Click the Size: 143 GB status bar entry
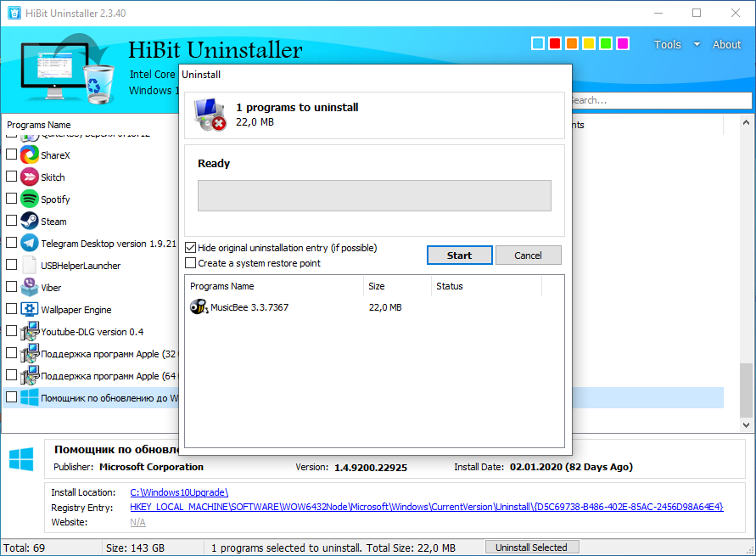This screenshot has height=556, width=756. 135,548
